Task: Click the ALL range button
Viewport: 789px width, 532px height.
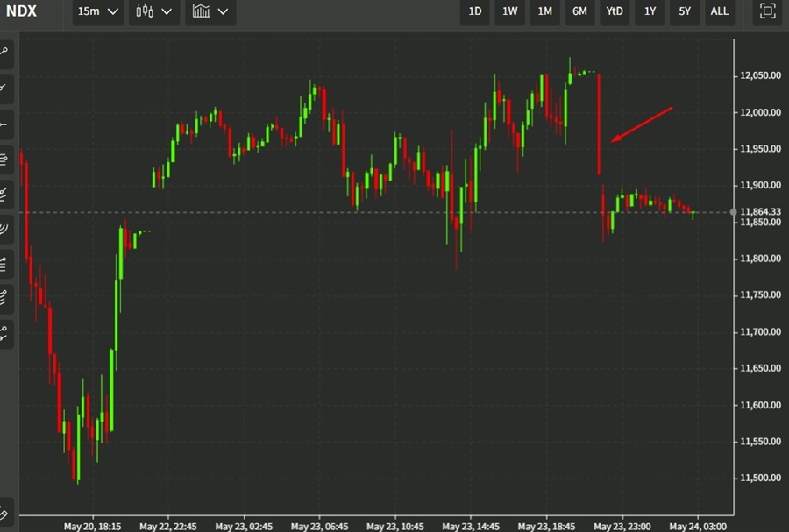Action: 719,12
